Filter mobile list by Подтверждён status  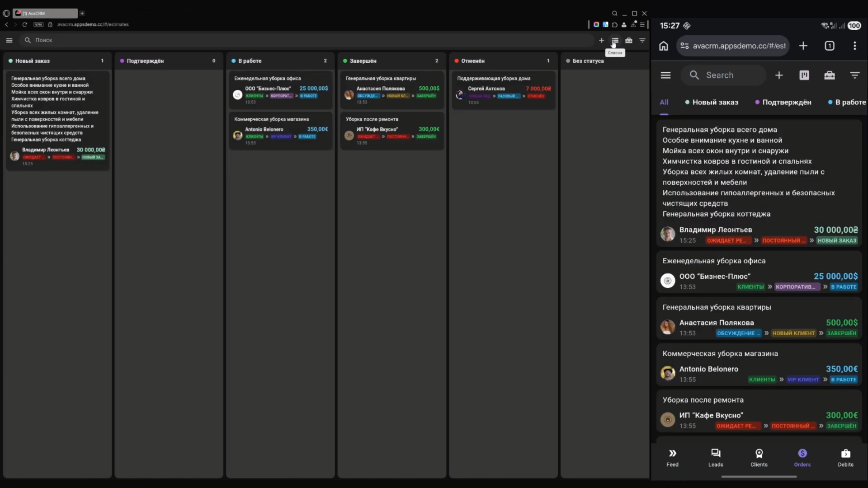pos(786,102)
